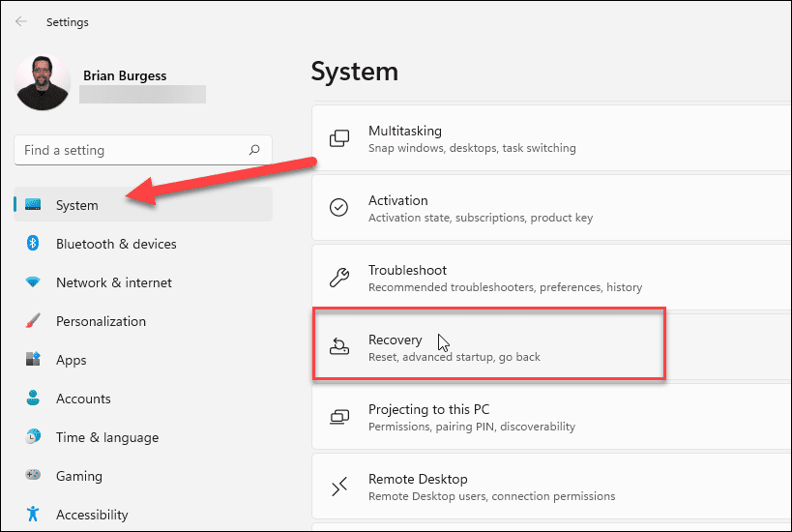
Task: Click the search magnifier icon
Action: click(x=254, y=150)
